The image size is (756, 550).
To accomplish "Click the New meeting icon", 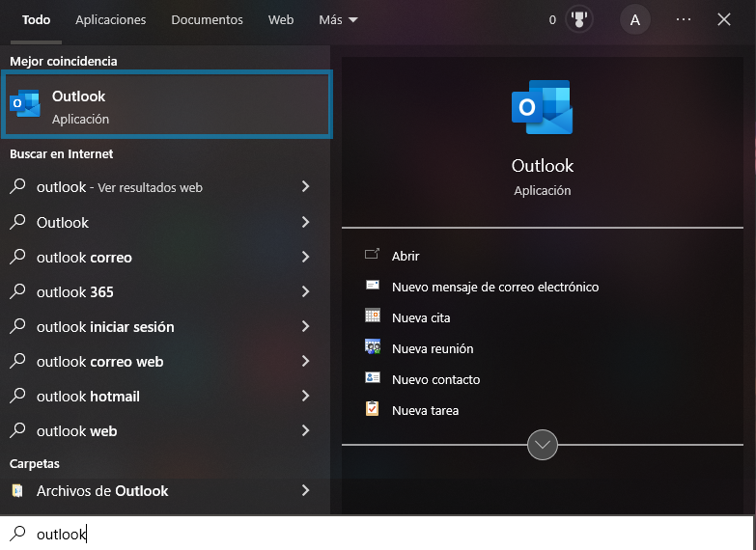I will pos(373,347).
